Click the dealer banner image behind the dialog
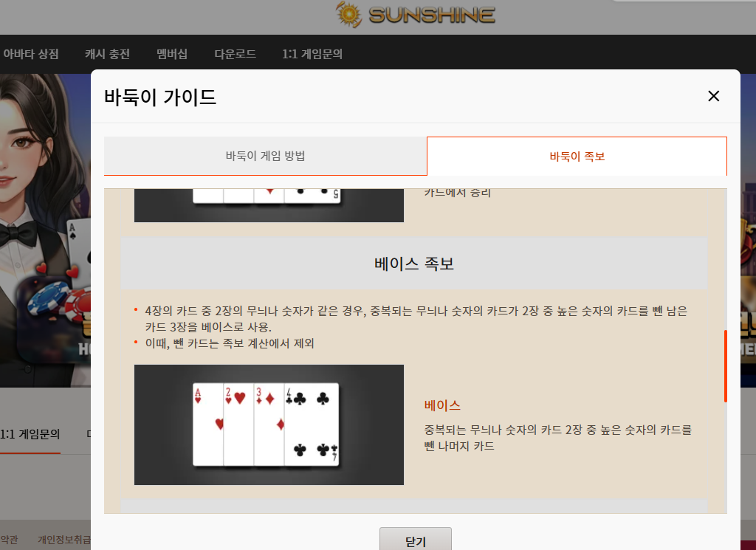756x550 pixels. (45, 230)
